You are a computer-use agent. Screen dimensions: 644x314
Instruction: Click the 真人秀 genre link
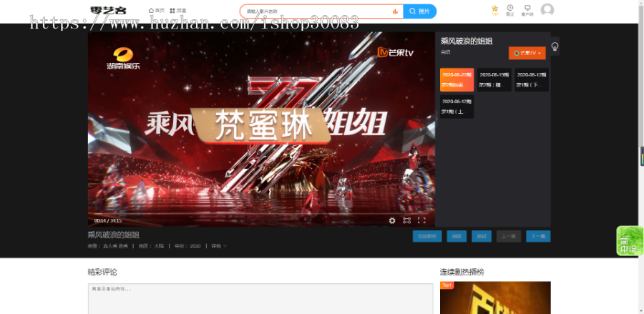click(x=109, y=246)
